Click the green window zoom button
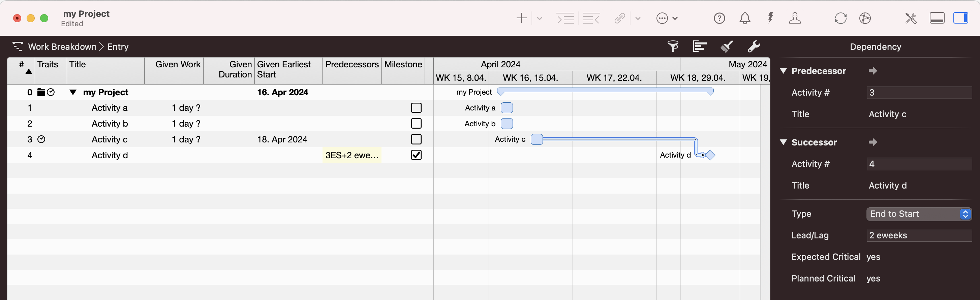980x300 pixels. click(44, 18)
